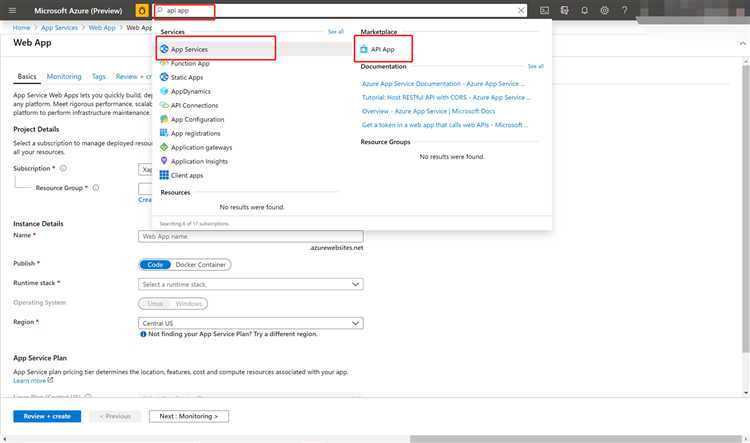Open the help question mark icon
The width and height of the screenshot is (750, 443).
pos(625,11)
